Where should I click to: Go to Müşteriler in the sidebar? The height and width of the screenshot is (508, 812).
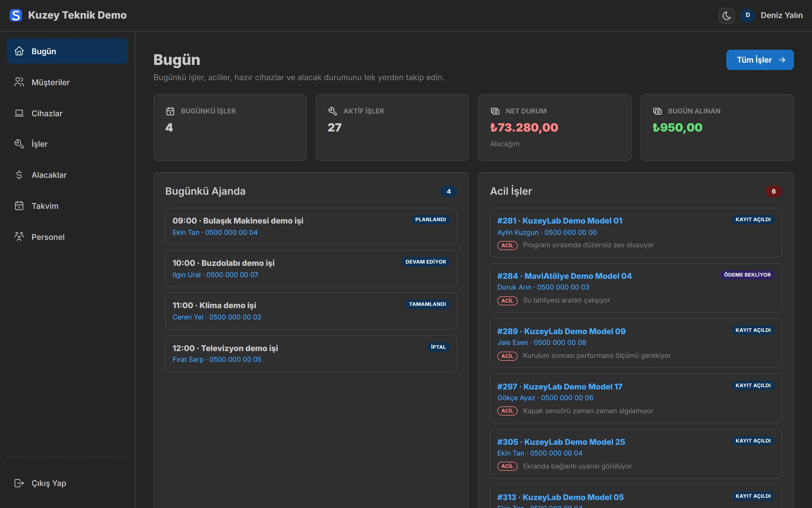pyautogui.click(x=67, y=82)
